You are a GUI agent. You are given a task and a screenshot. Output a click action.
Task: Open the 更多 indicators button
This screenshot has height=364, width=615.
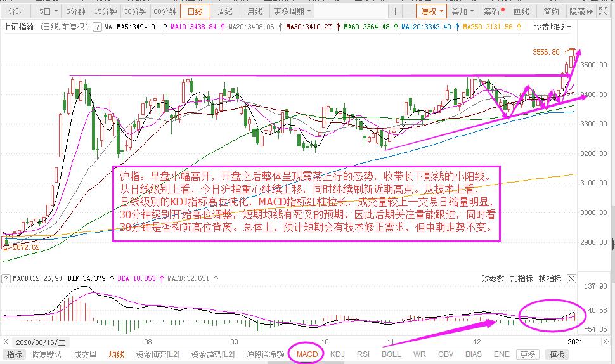(x=528, y=354)
